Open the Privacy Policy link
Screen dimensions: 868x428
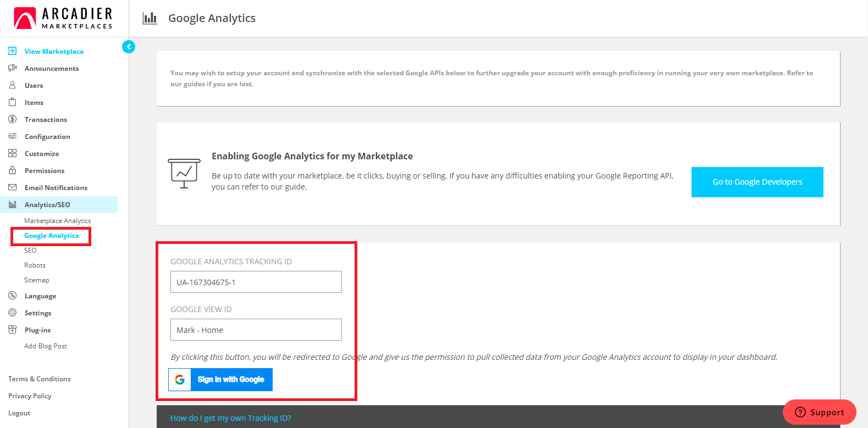30,396
